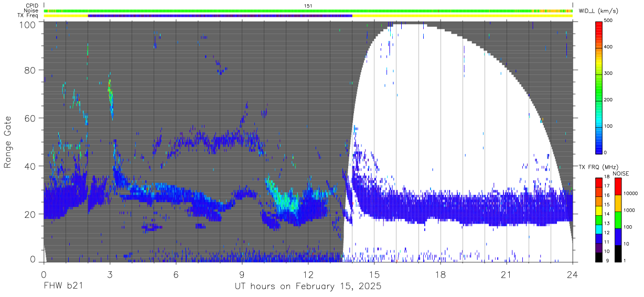The width and height of the screenshot is (644, 297).
Task: Click the Range Gate axis title
Action: coord(8,142)
